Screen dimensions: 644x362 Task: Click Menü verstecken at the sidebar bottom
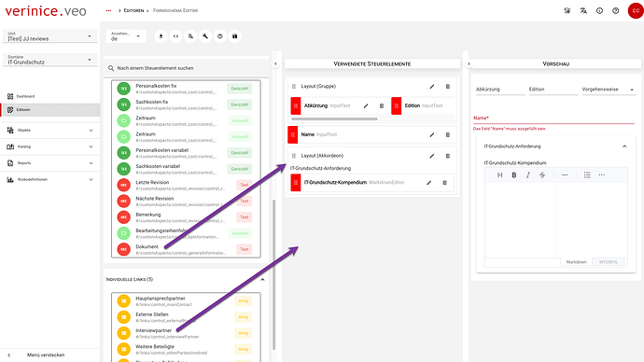tap(46, 355)
